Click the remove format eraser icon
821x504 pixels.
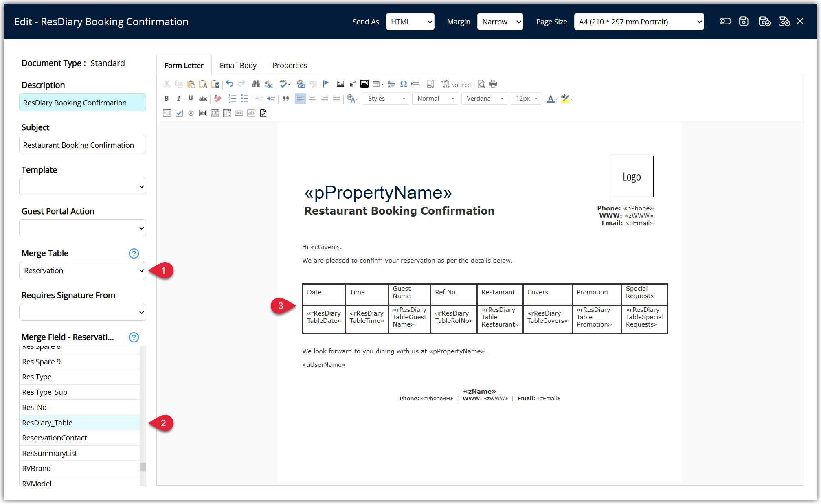pos(218,99)
